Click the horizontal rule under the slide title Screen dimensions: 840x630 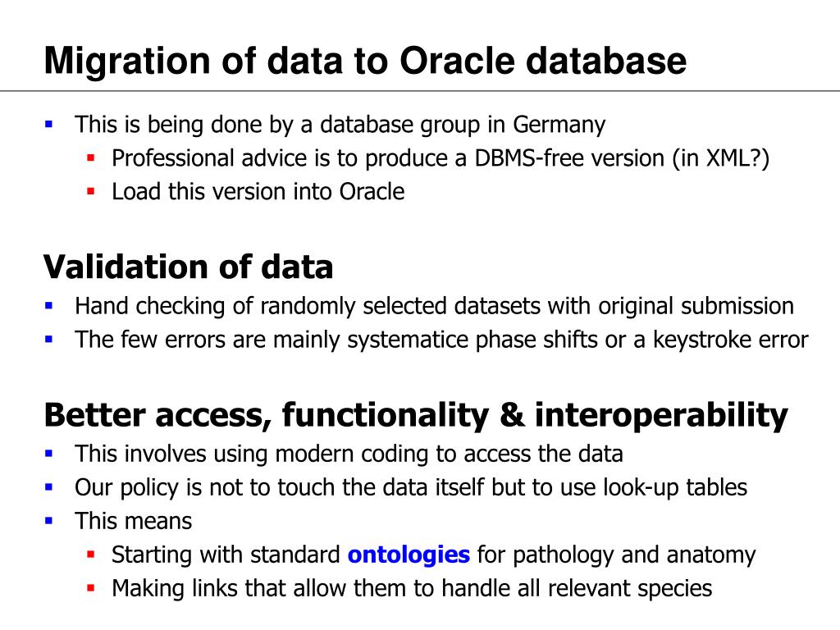coord(420,91)
